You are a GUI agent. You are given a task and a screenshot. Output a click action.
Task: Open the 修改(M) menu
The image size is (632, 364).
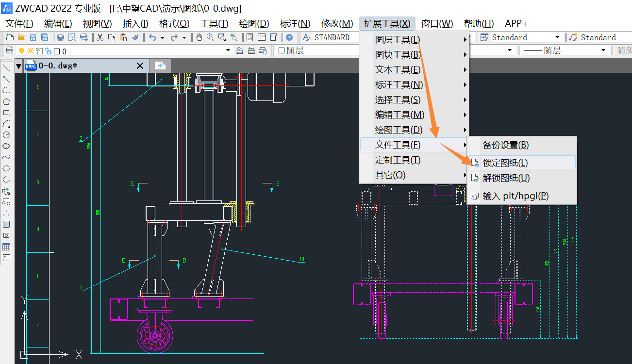coord(337,23)
